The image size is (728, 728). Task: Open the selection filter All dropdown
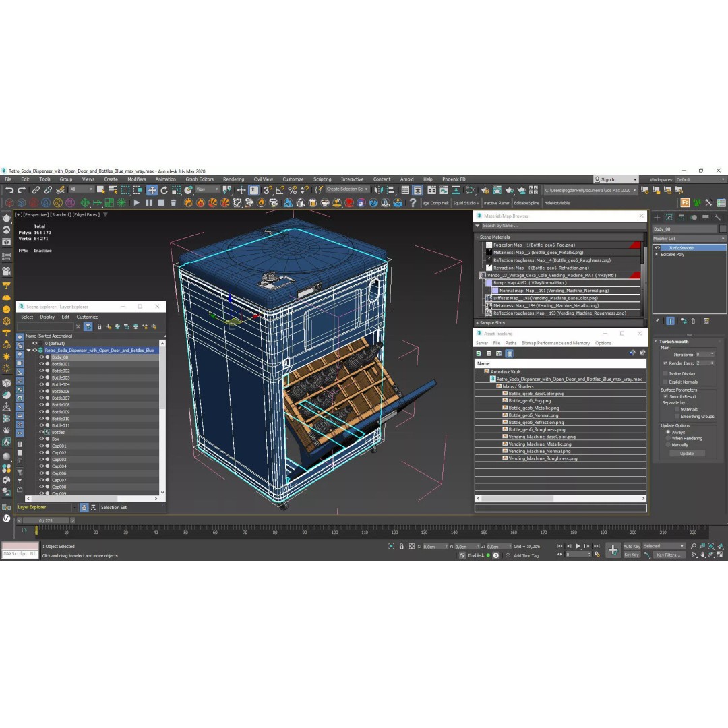82,189
